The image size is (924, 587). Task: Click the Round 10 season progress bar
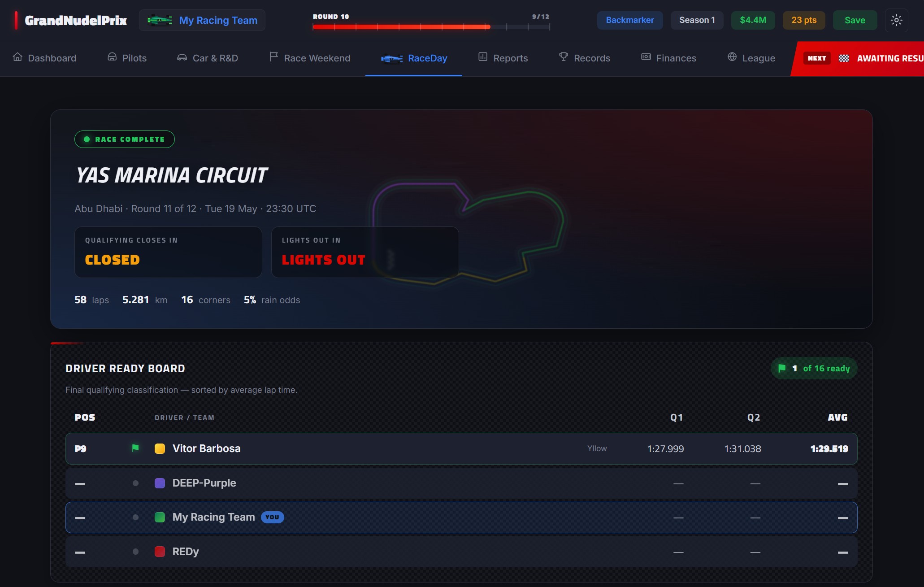point(431,27)
